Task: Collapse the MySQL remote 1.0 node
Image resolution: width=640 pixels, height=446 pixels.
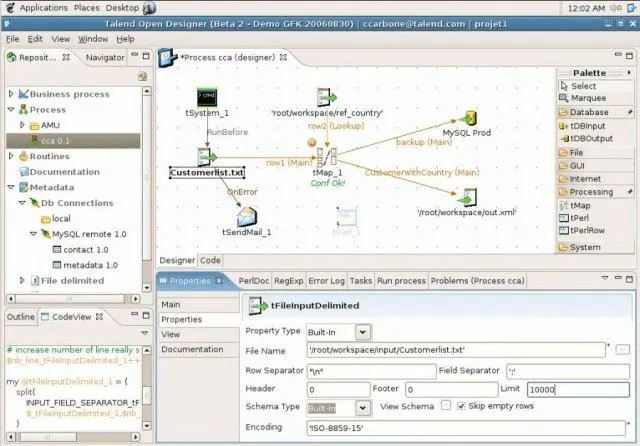Action: 33,234
